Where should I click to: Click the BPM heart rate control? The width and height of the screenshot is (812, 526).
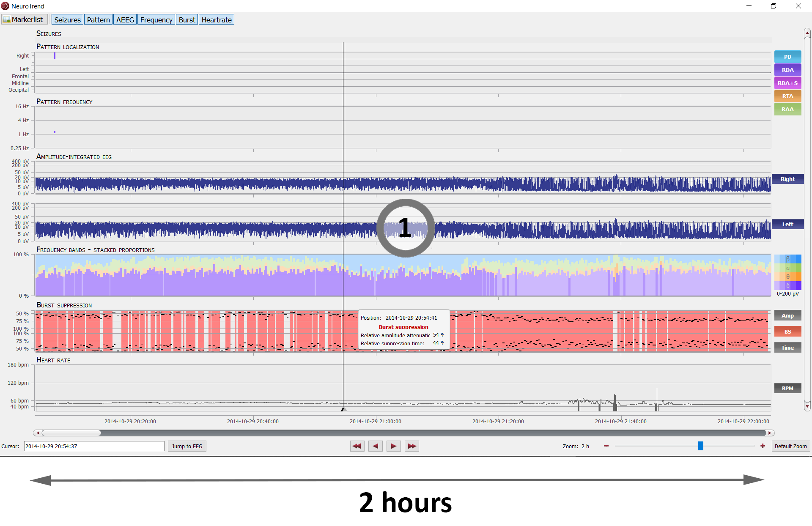click(x=787, y=388)
